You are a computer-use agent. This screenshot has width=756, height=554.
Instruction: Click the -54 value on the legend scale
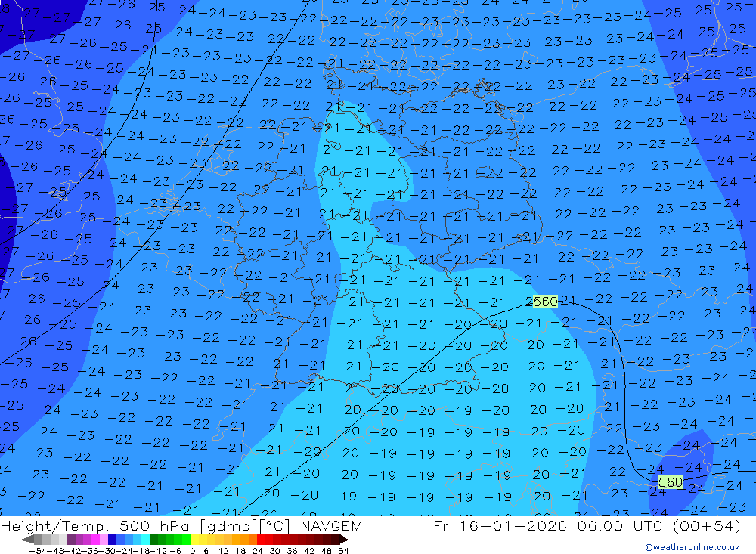(x=38, y=551)
